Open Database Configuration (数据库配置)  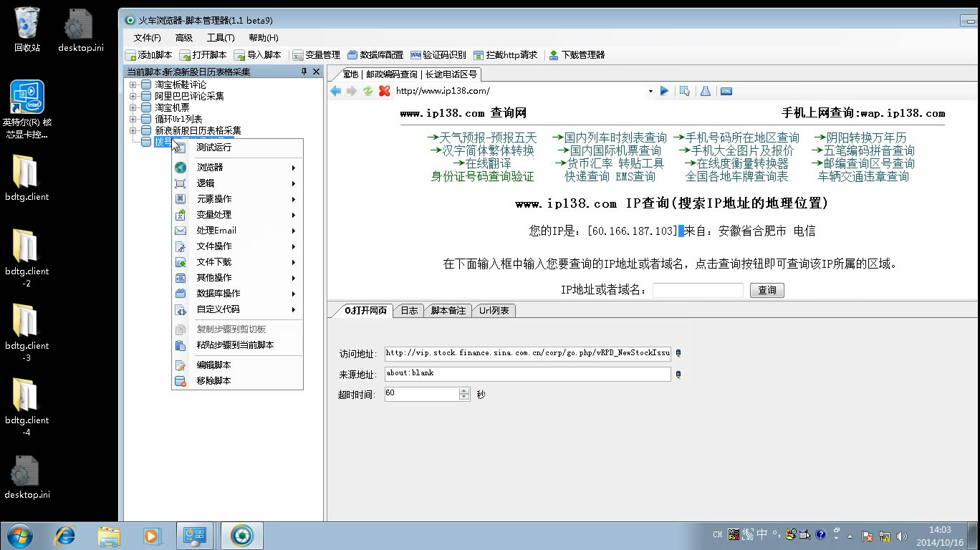pyautogui.click(x=375, y=55)
